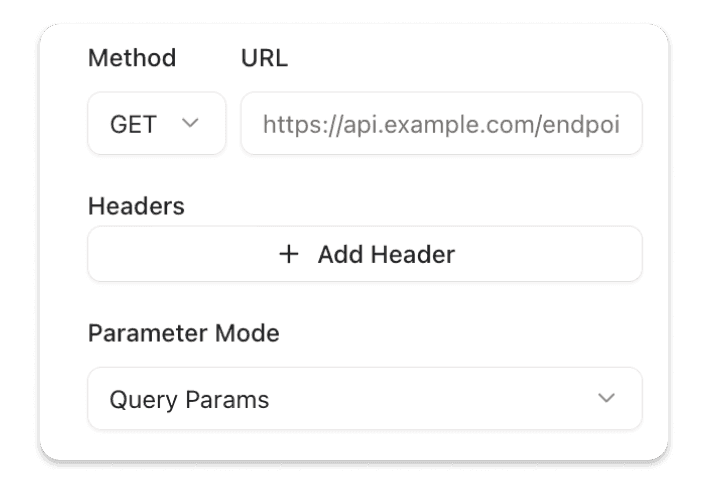Image resolution: width=708 pixels, height=484 pixels.
Task: Click the Add Header text label
Action: tap(386, 254)
